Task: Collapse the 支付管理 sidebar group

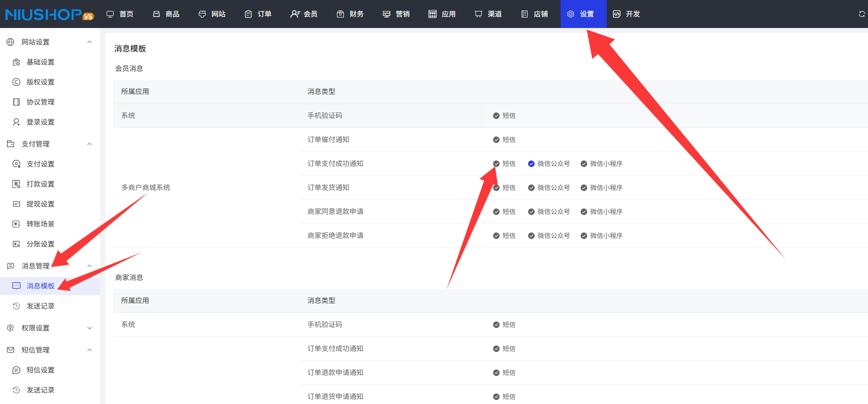Action: (x=90, y=144)
